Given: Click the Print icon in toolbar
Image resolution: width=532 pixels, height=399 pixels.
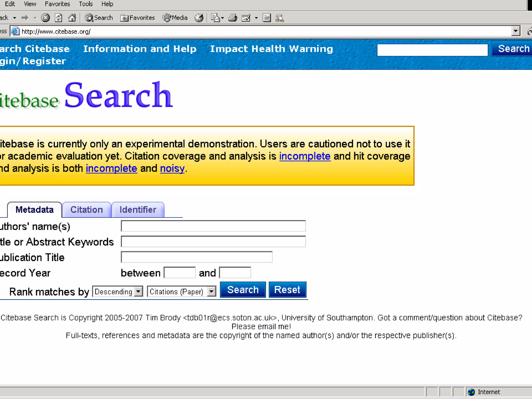Looking at the screenshot, I should (x=232, y=18).
